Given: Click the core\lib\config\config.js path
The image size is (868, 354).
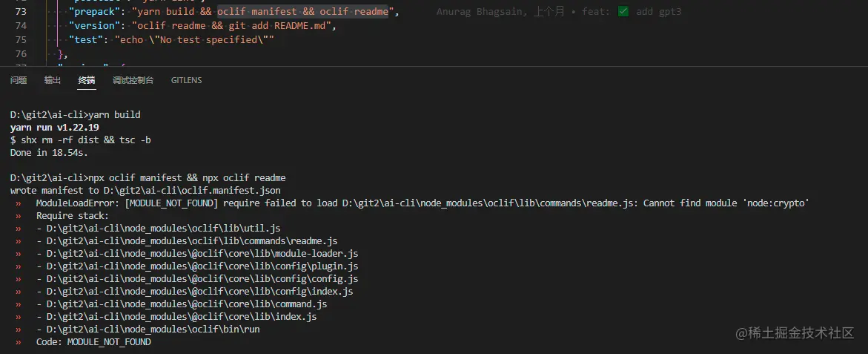Looking at the screenshot, I should [x=202, y=278].
